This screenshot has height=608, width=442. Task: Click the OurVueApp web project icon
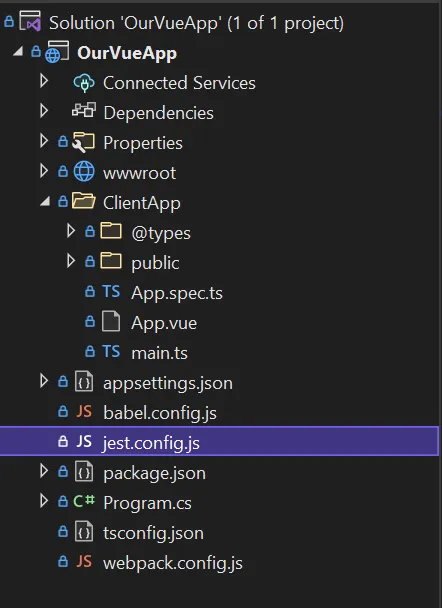point(57,52)
